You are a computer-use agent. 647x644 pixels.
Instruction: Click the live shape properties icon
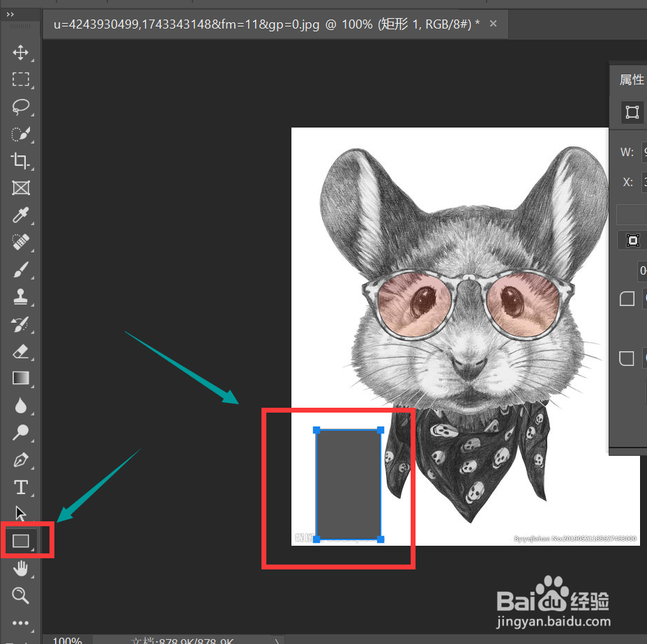(632, 112)
